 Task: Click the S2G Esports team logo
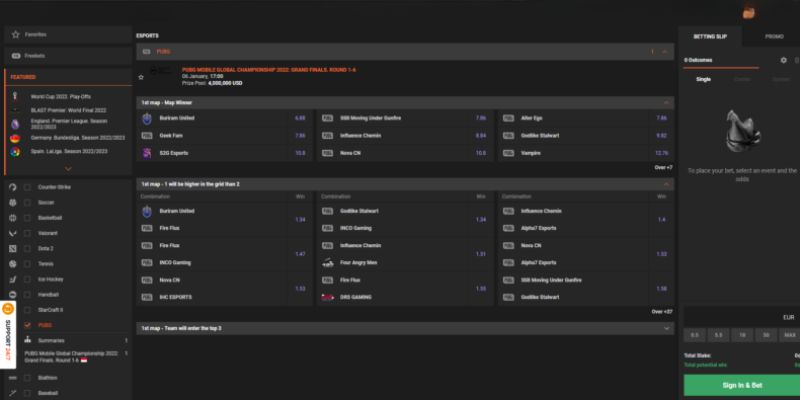pos(147,153)
